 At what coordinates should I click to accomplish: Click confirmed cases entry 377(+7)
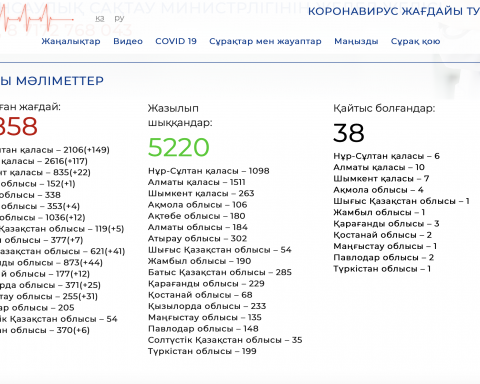pos(67,240)
